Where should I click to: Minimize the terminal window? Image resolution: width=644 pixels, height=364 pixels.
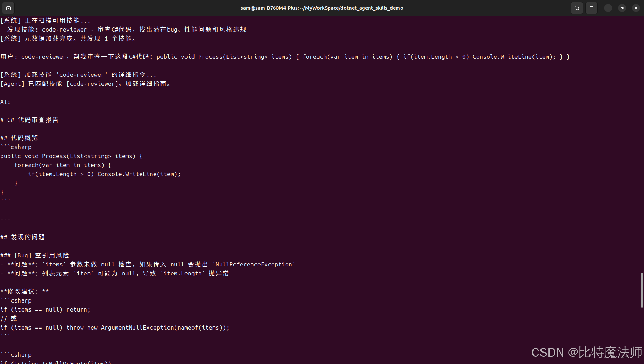click(x=608, y=8)
